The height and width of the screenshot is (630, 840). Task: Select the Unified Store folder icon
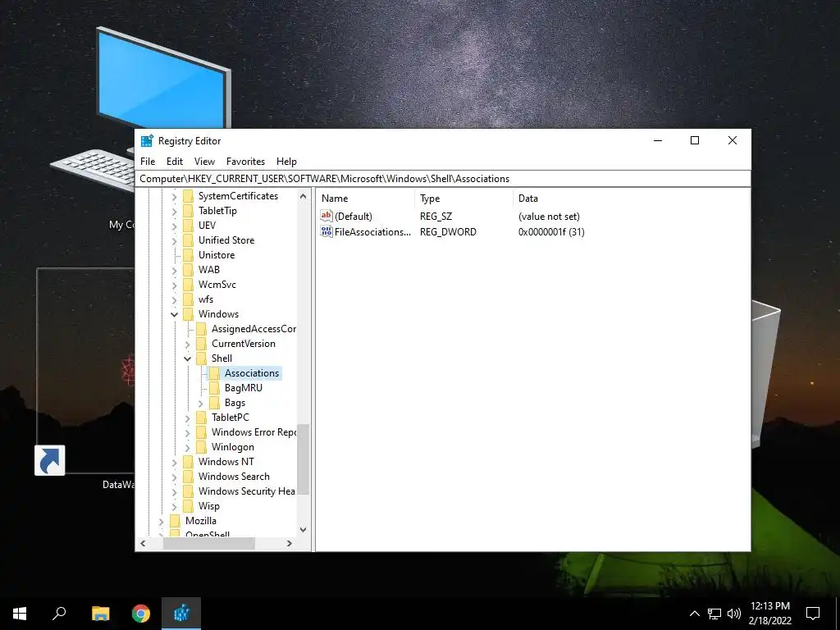point(188,240)
